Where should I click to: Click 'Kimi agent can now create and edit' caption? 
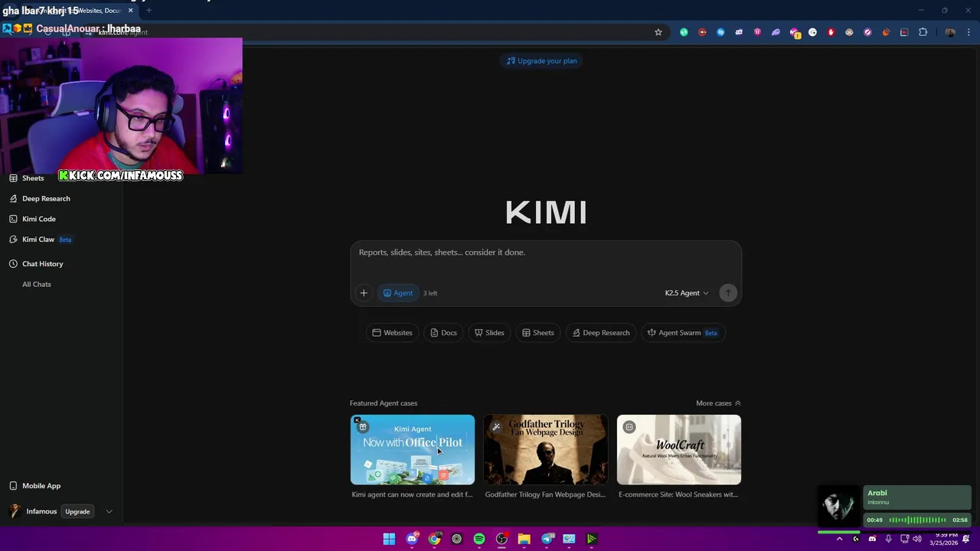pos(412,494)
